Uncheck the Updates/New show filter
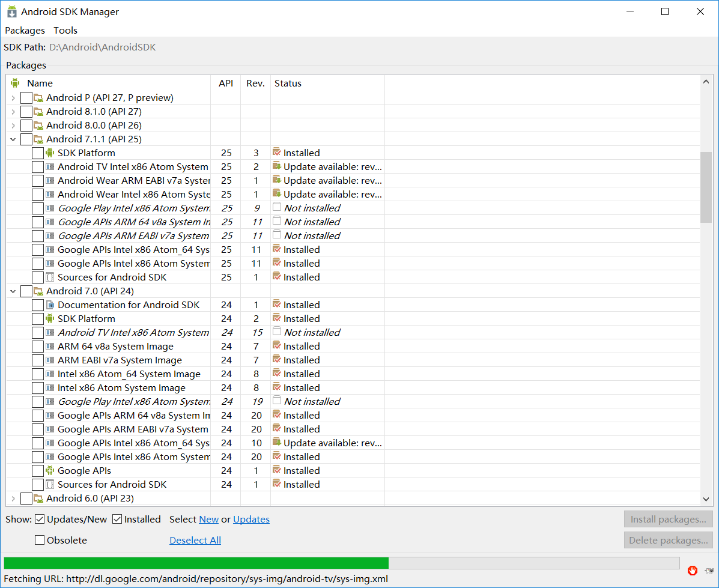 40,519
